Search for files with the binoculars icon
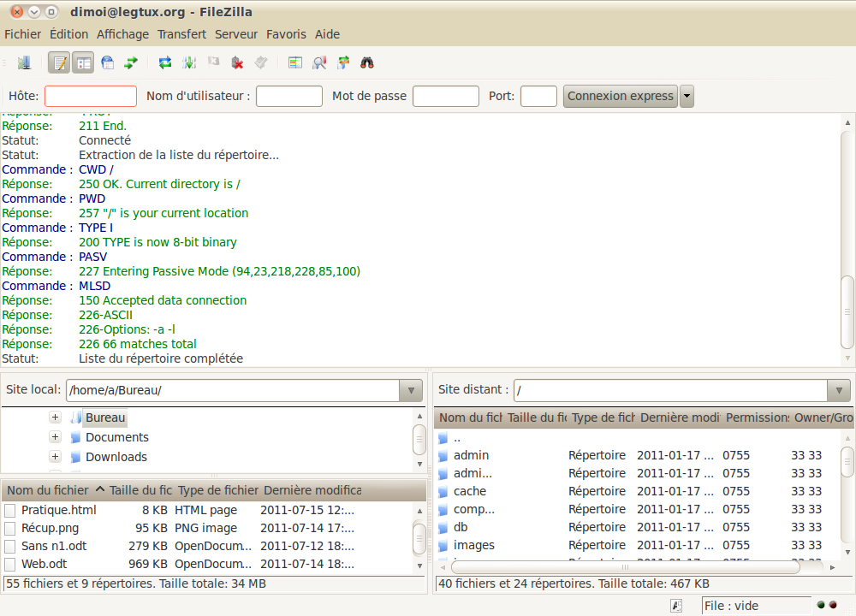 (x=367, y=62)
